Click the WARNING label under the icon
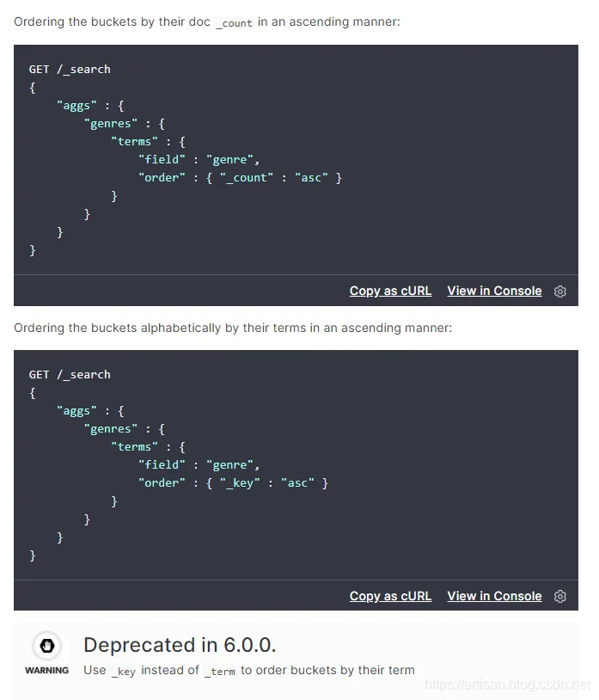 [x=46, y=671]
